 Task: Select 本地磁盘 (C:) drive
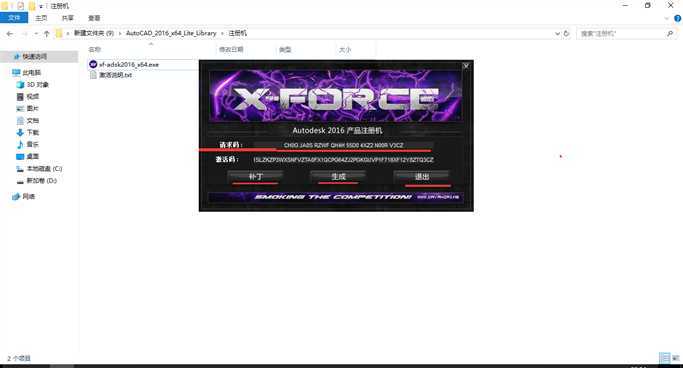click(39, 169)
